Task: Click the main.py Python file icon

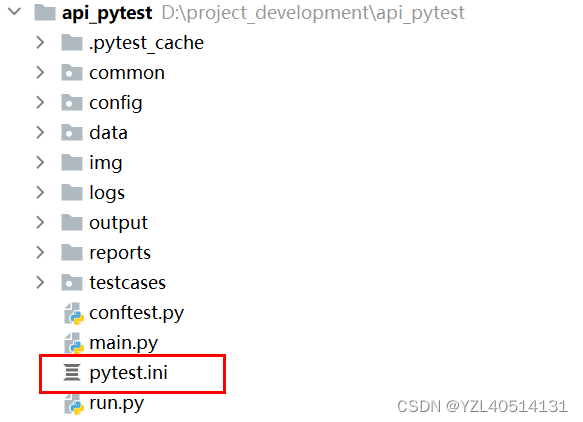Action: (x=74, y=343)
